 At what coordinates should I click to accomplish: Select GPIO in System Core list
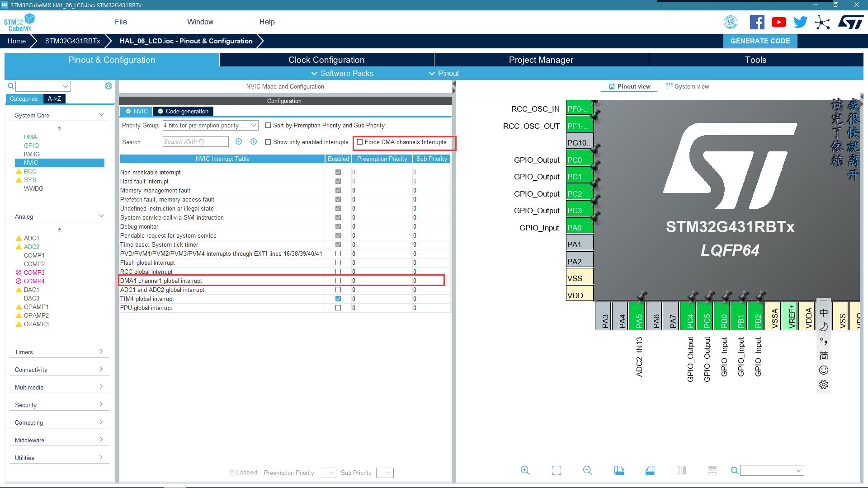31,145
